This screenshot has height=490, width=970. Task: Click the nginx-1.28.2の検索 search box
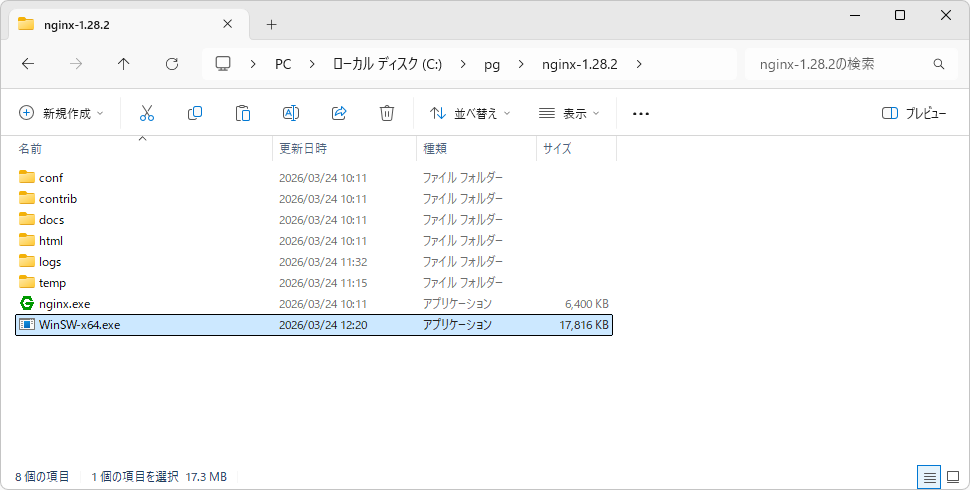tap(849, 64)
